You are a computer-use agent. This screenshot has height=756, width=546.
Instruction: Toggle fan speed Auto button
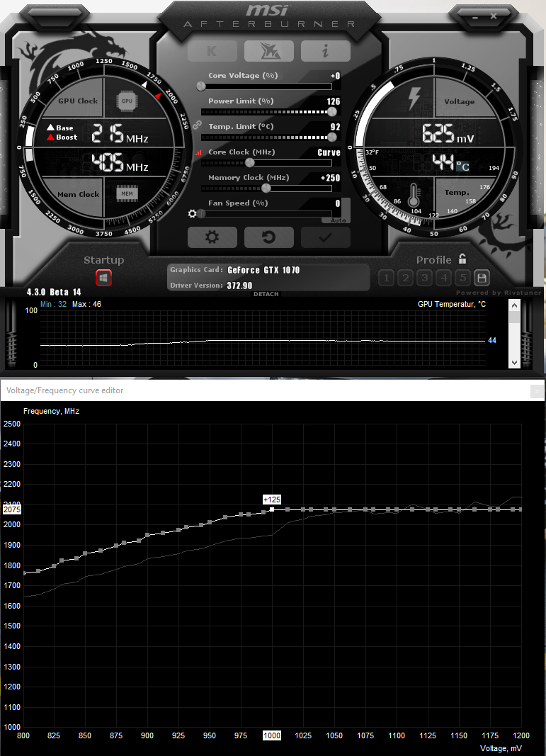click(338, 220)
